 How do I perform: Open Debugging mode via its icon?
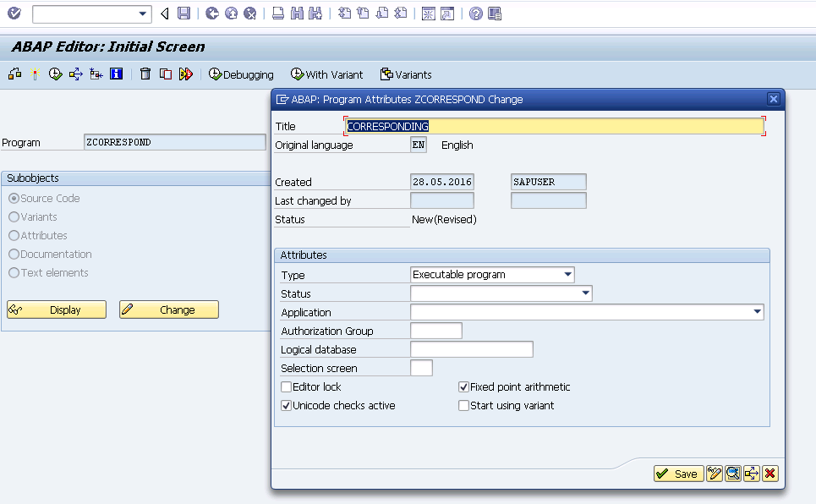pyautogui.click(x=241, y=74)
